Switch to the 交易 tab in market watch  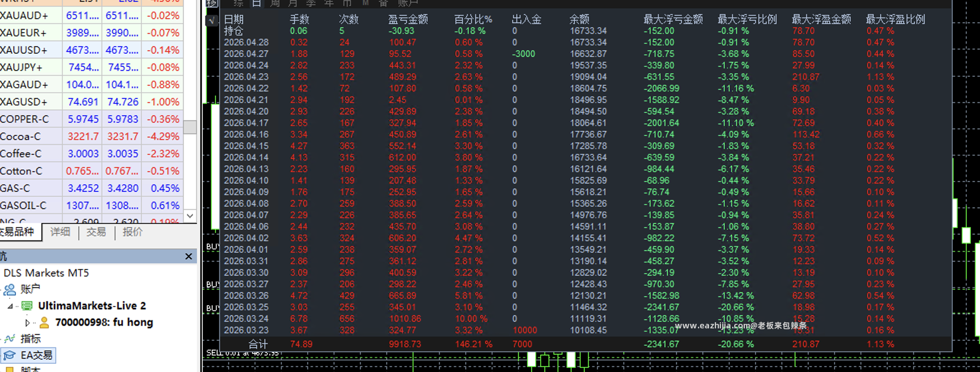point(96,232)
